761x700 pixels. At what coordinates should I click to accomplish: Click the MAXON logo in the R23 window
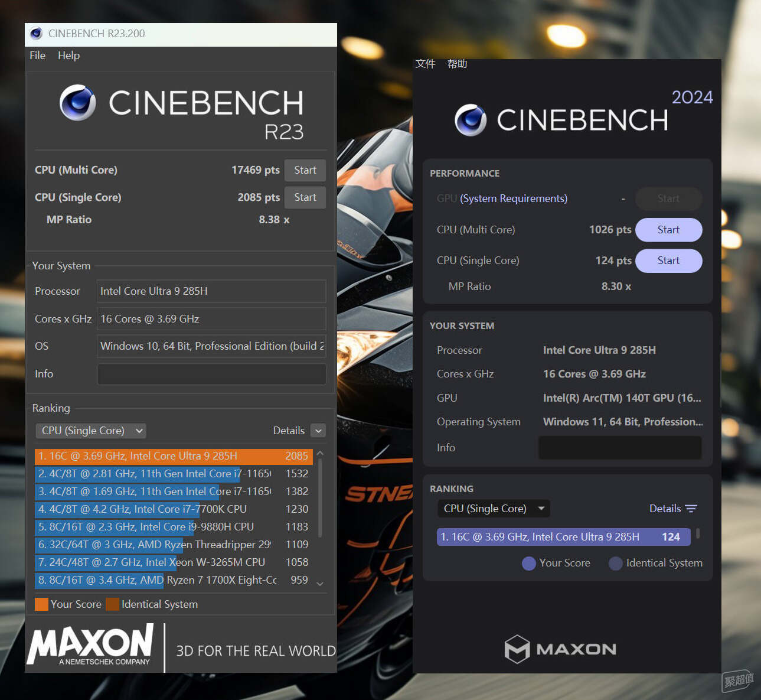pyautogui.click(x=90, y=644)
